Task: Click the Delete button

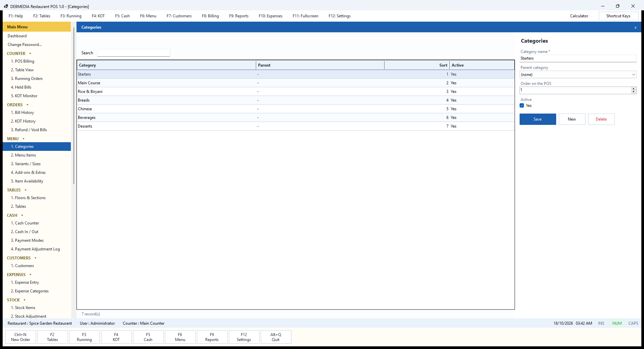Action: [x=601, y=119]
